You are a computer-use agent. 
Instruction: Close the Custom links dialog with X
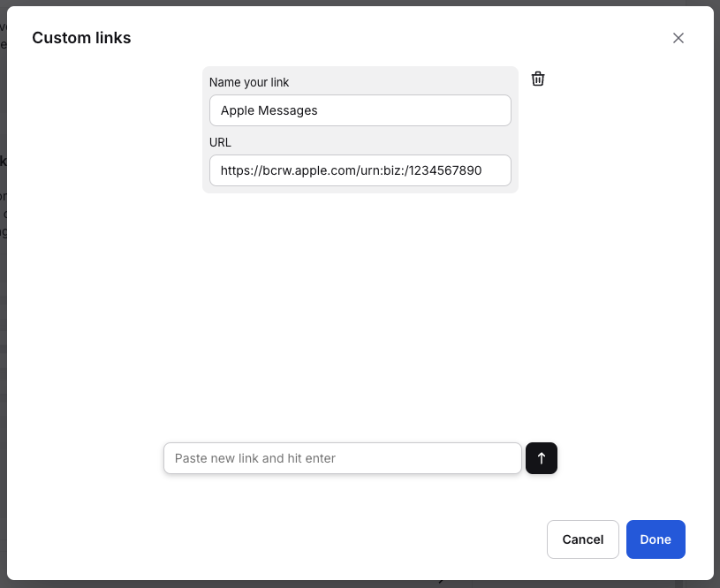[x=678, y=38]
